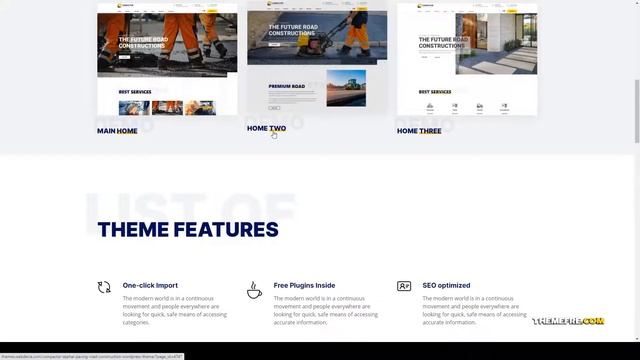Image resolution: width=640 pixels, height=360 pixels.
Task: Click the page vertical scrollbar thumb
Action: [x=637, y=111]
